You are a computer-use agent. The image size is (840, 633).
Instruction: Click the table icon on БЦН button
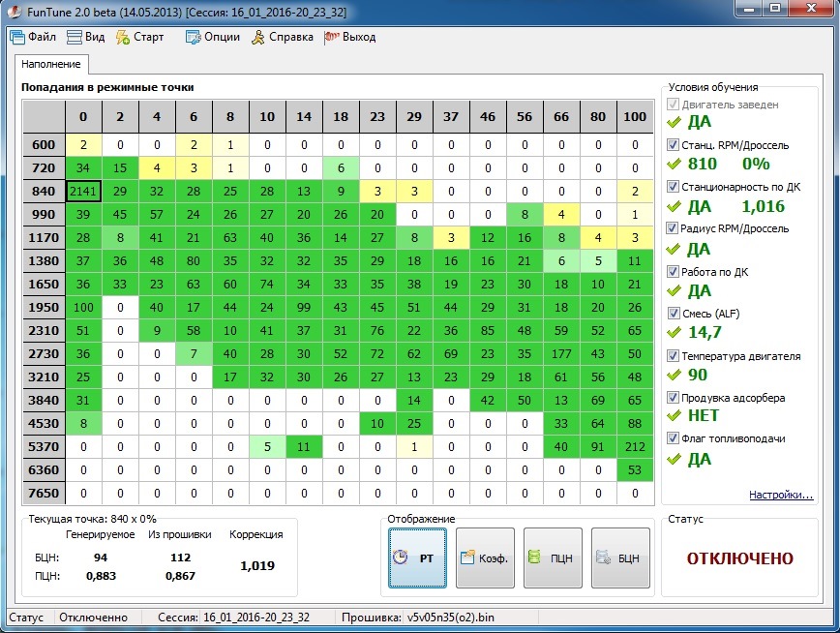pyautogui.click(x=603, y=558)
